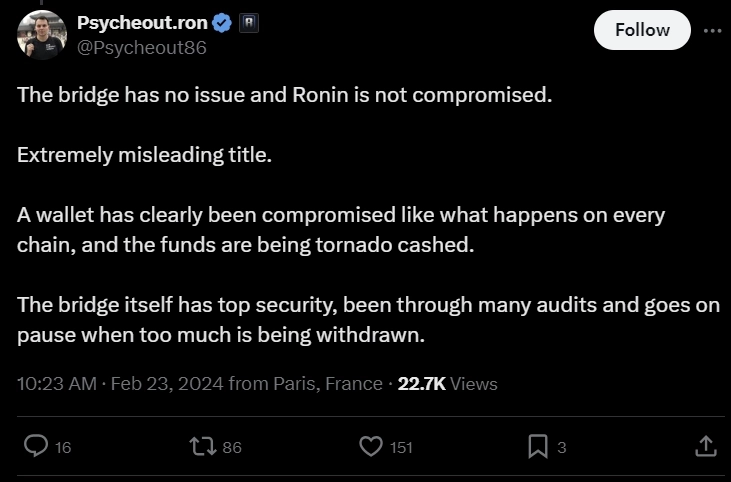Bookmark this tweet
Image resolution: width=731 pixels, height=482 pixels.
(538, 446)
